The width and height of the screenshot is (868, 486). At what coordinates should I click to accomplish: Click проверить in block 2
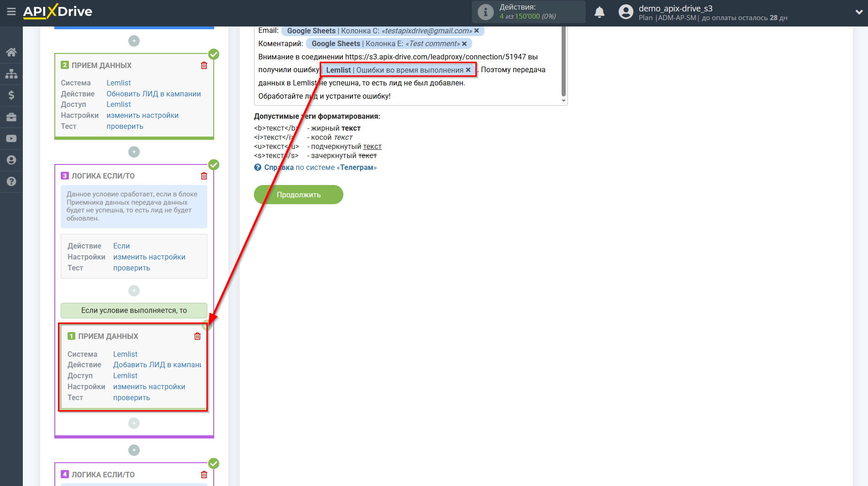pos(125,126)
